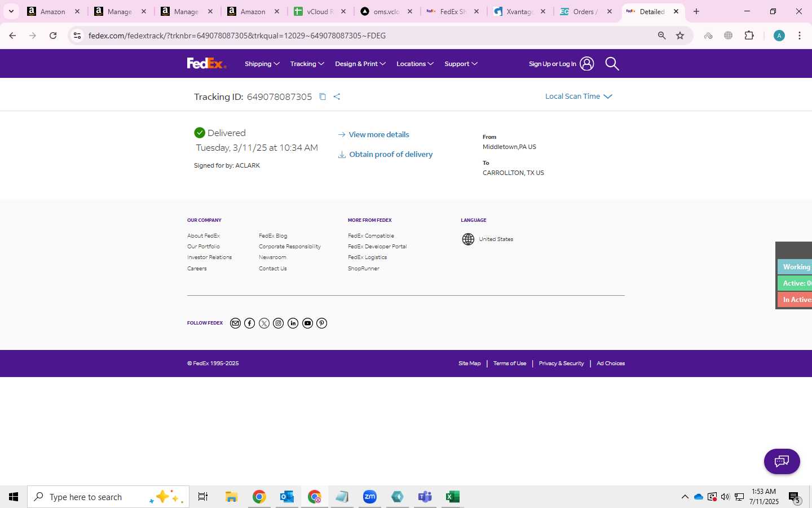Open the tab search dropdown arrow

coord(11,11)
